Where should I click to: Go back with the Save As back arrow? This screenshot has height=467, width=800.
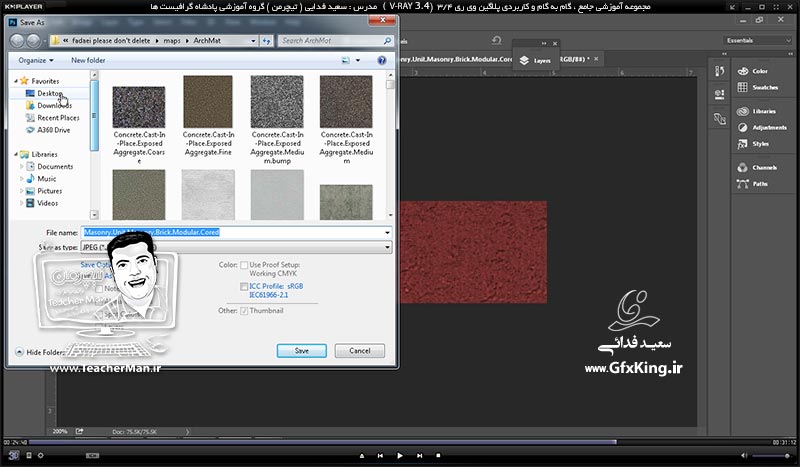(x=17, y=41)
